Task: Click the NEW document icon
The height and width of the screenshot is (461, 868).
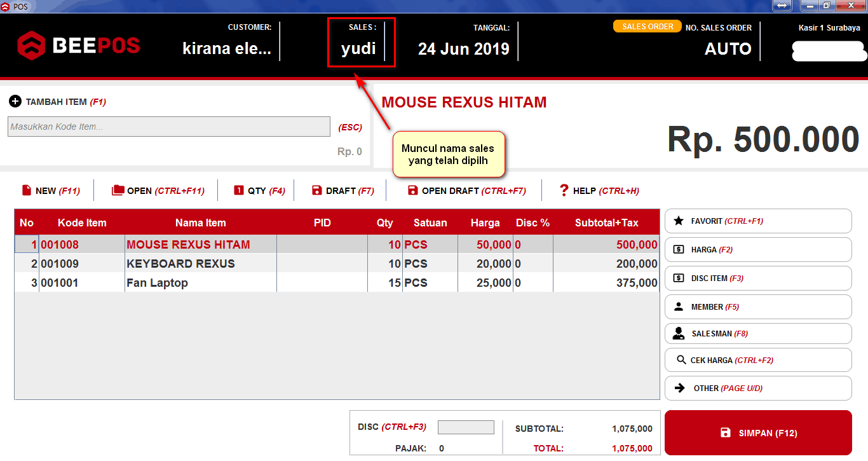Action: pyautogui.click(x=27, y=190)
